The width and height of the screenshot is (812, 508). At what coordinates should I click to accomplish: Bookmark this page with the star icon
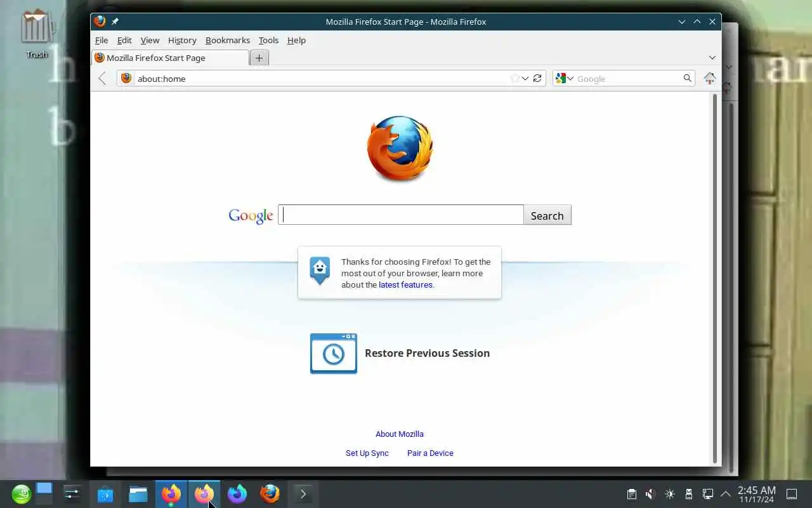pyautogui.click(x=514, y=78)
